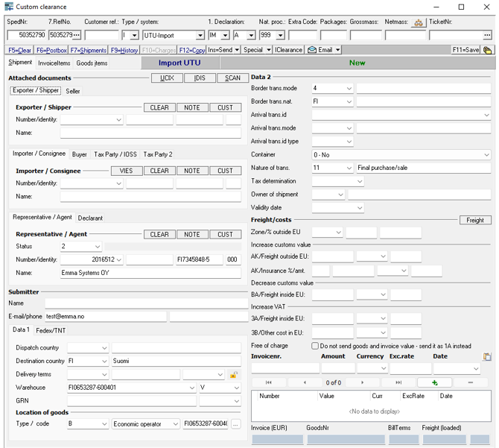The width and height of the screenshot is (499, 448).
Task: Go to last invoice record
Action: pyautogui.click(x=399, y=382)
